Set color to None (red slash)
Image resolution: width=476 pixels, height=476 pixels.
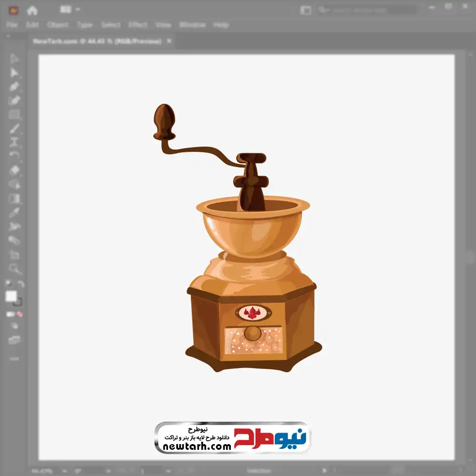(20, 314)
